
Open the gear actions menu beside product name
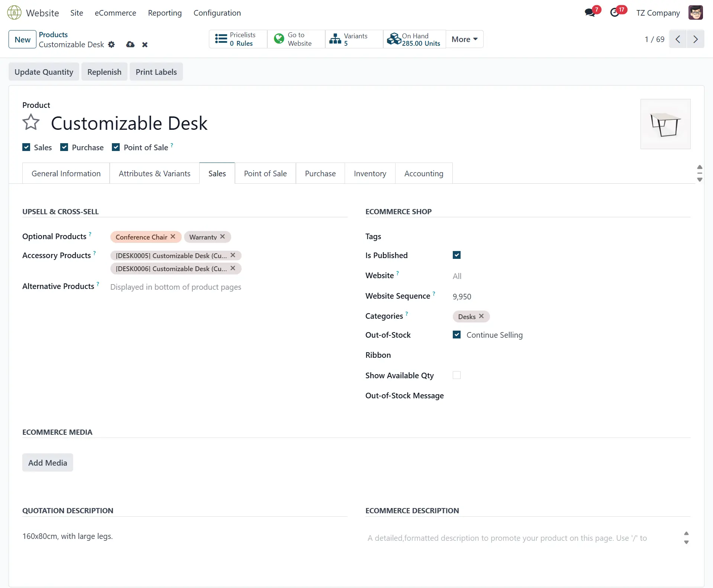coord(112,45)
